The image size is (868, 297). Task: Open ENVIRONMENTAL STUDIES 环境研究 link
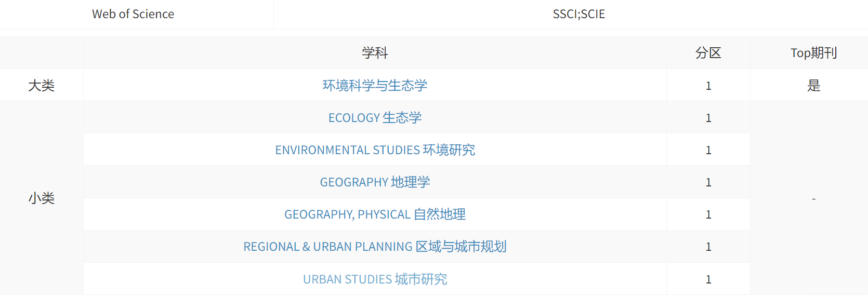375,150
